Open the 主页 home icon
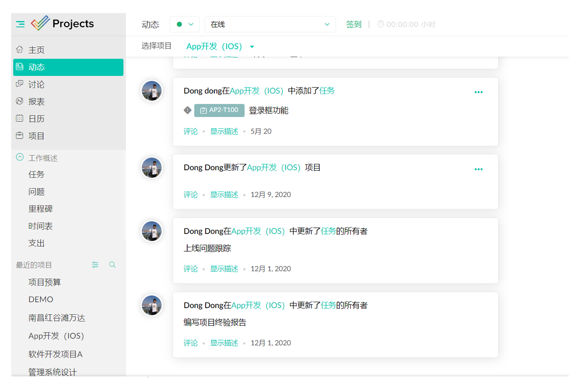 coord(20,50)
